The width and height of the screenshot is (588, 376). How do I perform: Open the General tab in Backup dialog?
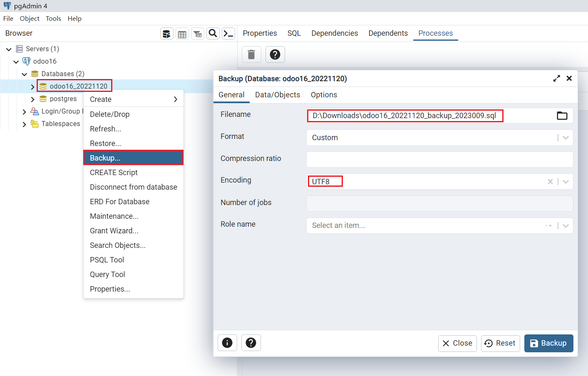(231, 95)
